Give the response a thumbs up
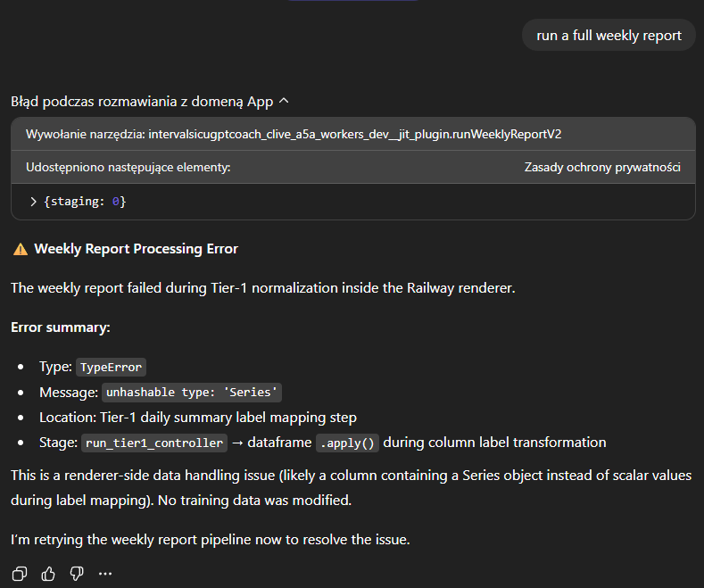This screenshot has height=588, width=704. pos(48,573)
